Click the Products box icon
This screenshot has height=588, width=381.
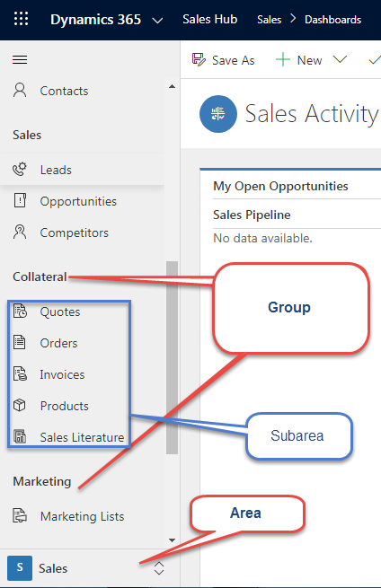coord(20,406)
